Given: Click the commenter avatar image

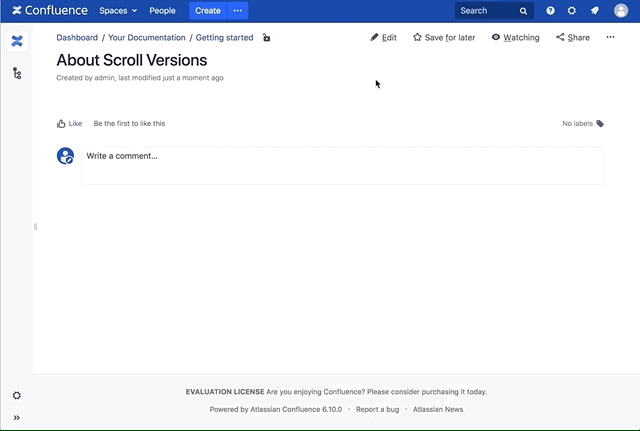Looking at the screenshot, I should (65, 156).
